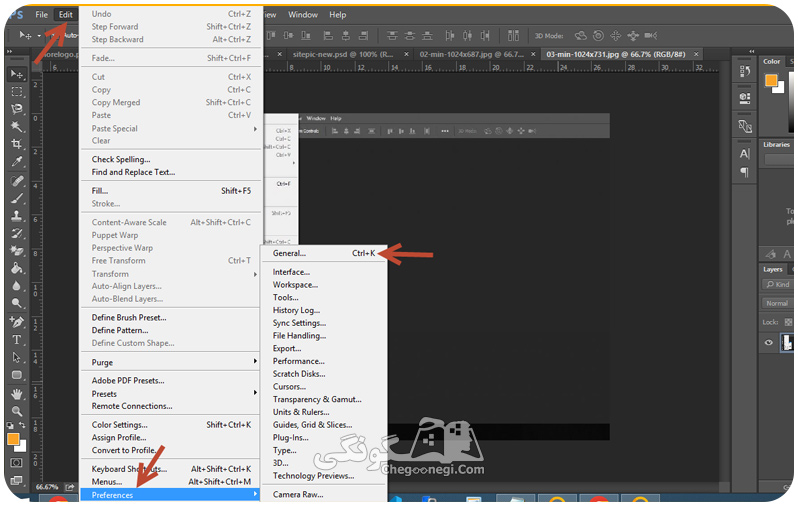Collapse the right panel group arrows
798x508 pixels.
click(752, 51)
